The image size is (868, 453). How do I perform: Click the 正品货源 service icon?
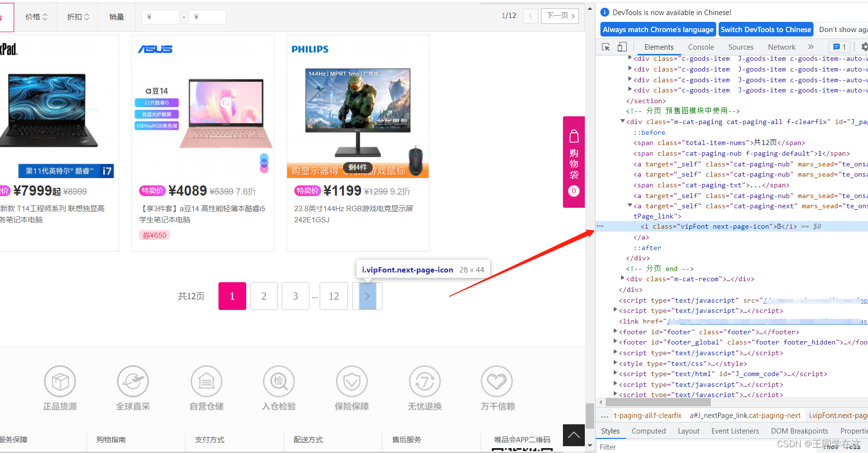60,381
